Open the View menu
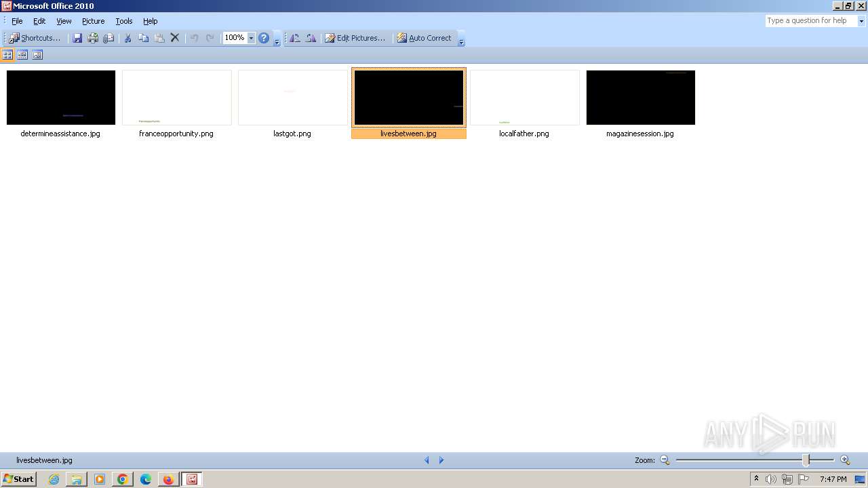The height and width of the screenshot is (488, 868). point(64,21)
